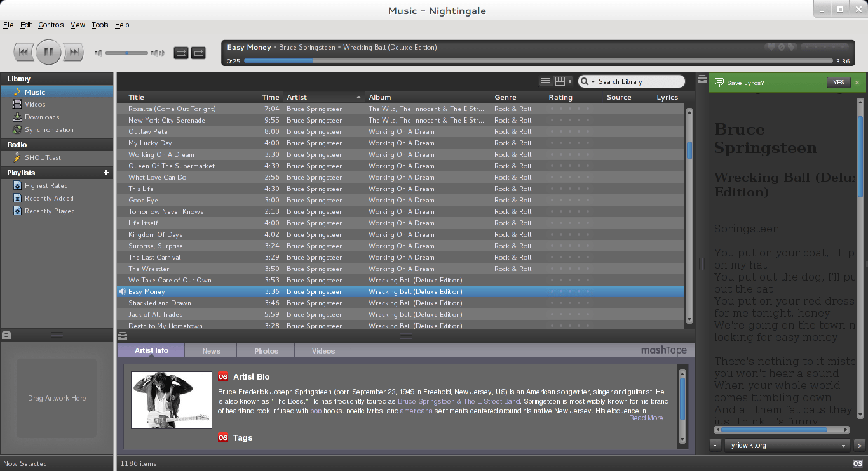Switch to the News tab in mashTape

click(x=211, y=350)
